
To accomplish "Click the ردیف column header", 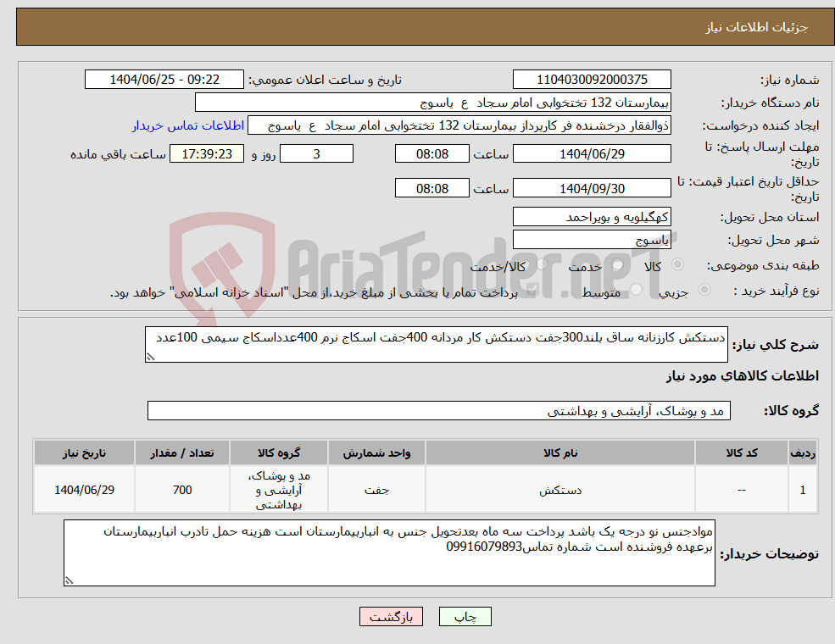I will [x=803, y=453].
